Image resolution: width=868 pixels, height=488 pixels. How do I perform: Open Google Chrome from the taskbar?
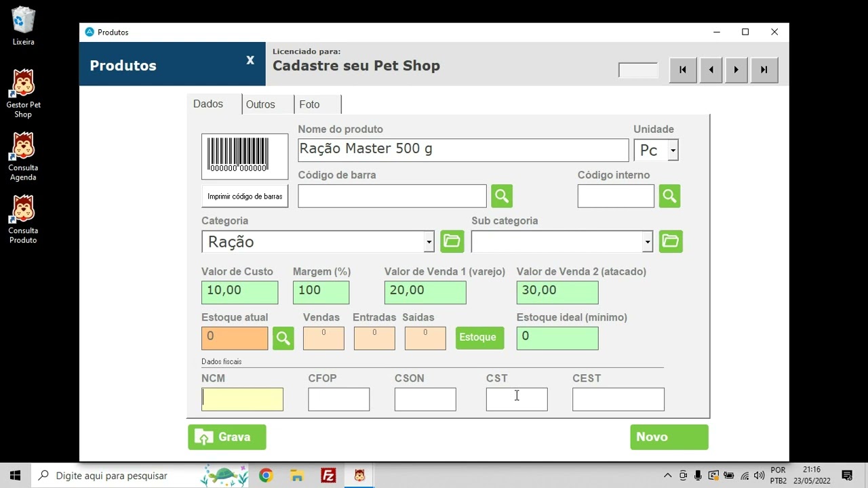pyautogui.click(x=266, y=476)
